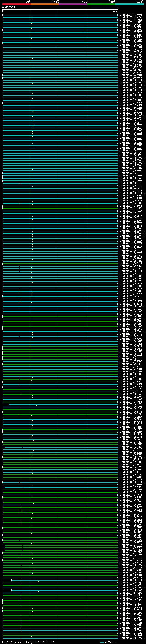Viewport: 146px width, 644px height.
Task: Open hit UniRef100_A8HX04
Action: 131,15
